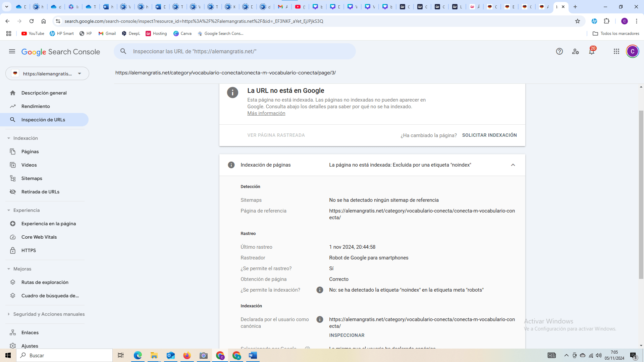Screen dimensions: 644x362
Task: Open Google apps grid
Action: click(x=616, y=51)
